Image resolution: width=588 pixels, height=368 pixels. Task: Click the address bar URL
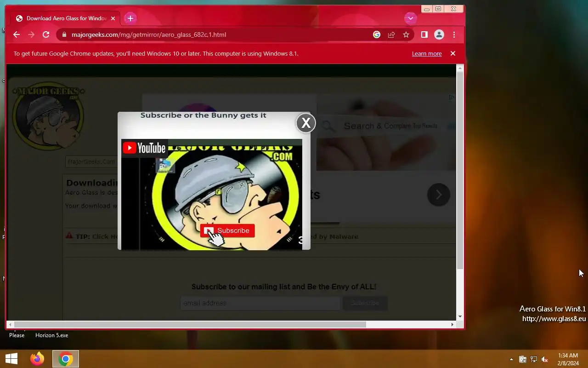tap(149, 34)
